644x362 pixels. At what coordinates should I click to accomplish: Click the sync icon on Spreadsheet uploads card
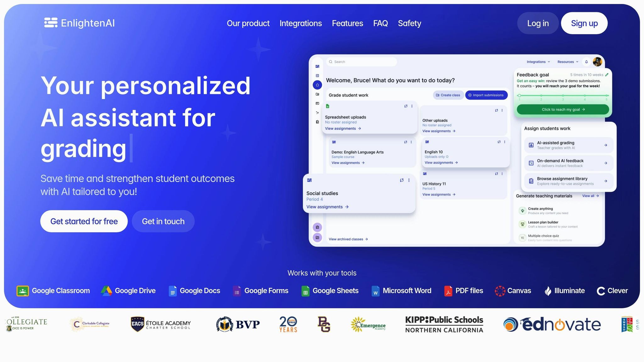pos(406,106)
